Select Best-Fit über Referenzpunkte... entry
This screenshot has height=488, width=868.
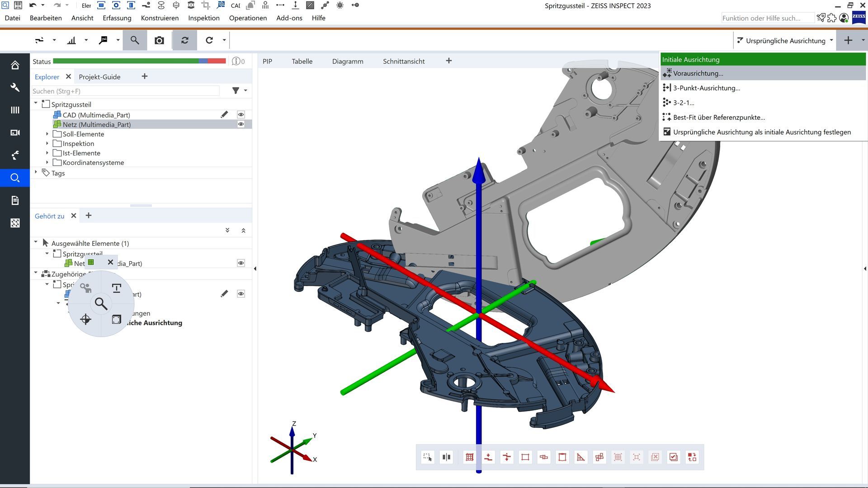(x=718, y=117)
